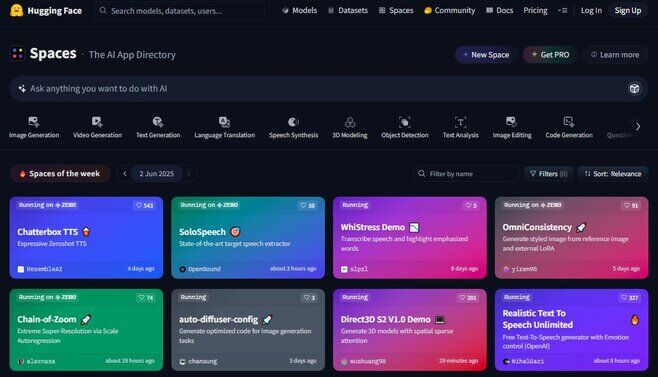Select the Object Detection category icon
The height and width of the screenshot is (377, 658).
(405, 122)
